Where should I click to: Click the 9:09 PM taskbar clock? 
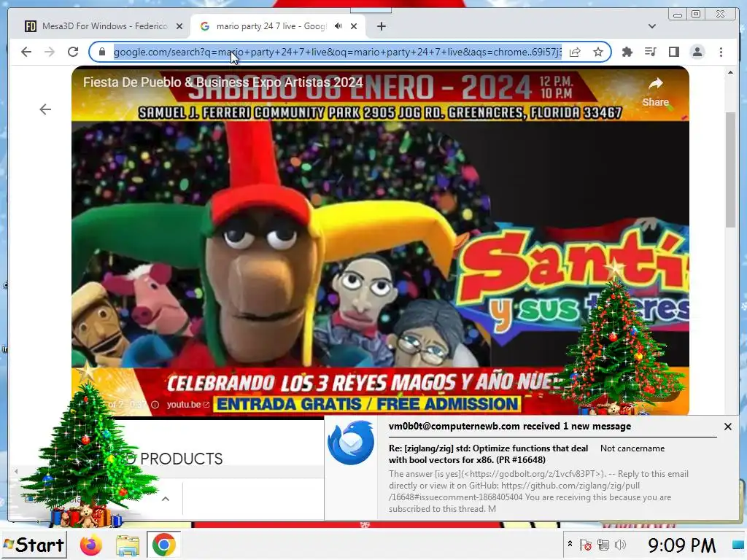(681, 545)
